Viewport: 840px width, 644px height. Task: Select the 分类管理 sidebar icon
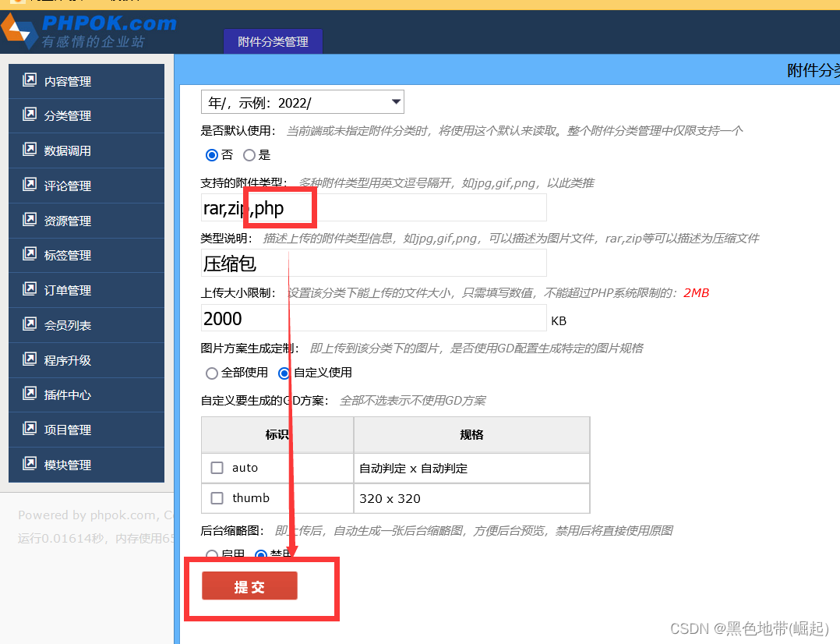coord(31,115)
